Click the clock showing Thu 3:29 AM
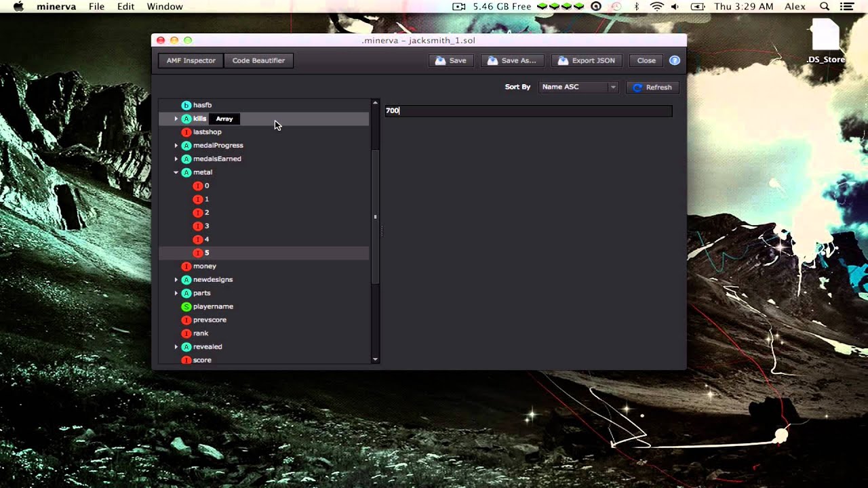The height and width of the screenshot is (488, 868). coord(743,6)
